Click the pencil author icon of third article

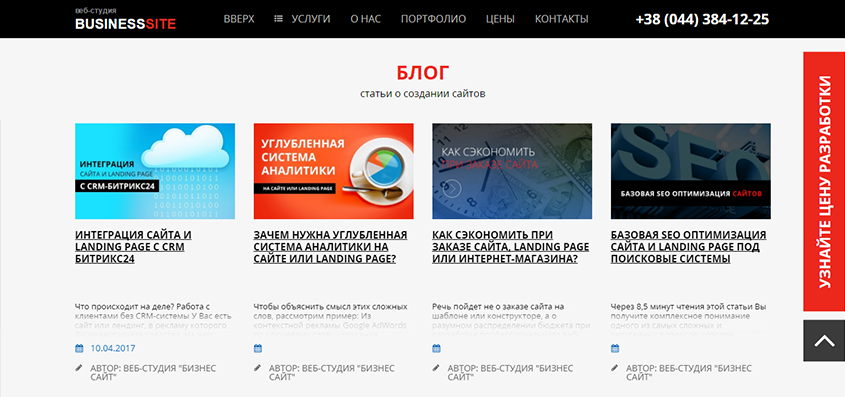pos(436,368)
